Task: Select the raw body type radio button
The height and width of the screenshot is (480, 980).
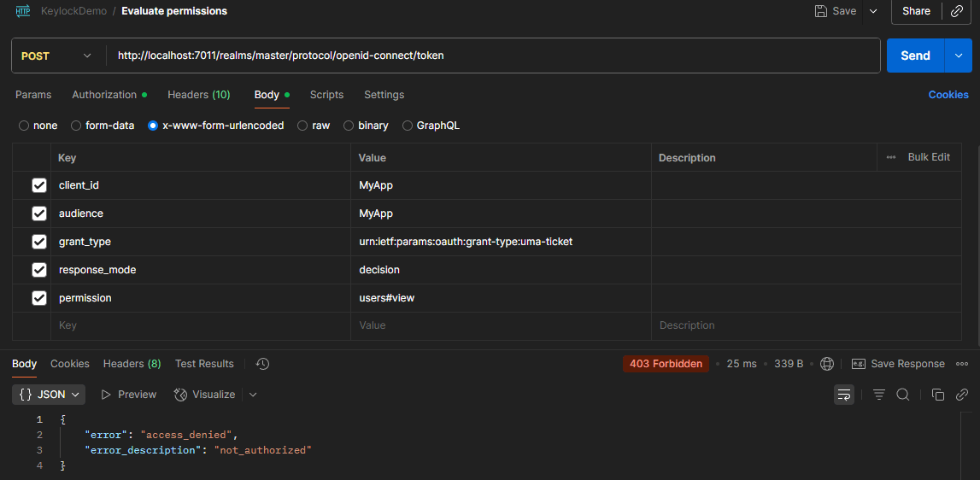Action: 302,126
